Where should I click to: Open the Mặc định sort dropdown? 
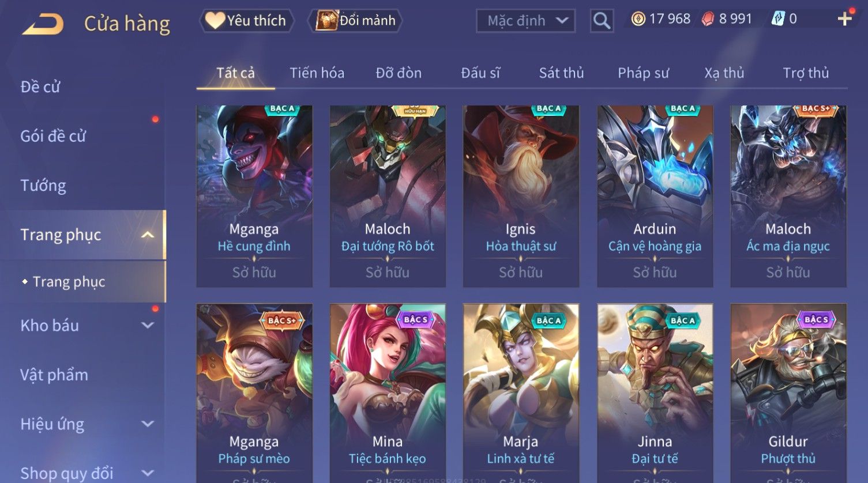(525, 21)
